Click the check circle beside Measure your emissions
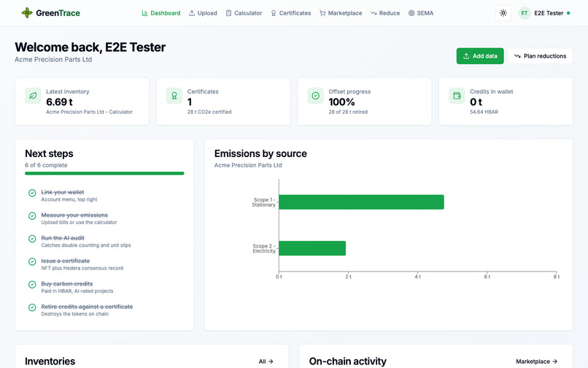588x368 pixels. (x=32, y=216)
